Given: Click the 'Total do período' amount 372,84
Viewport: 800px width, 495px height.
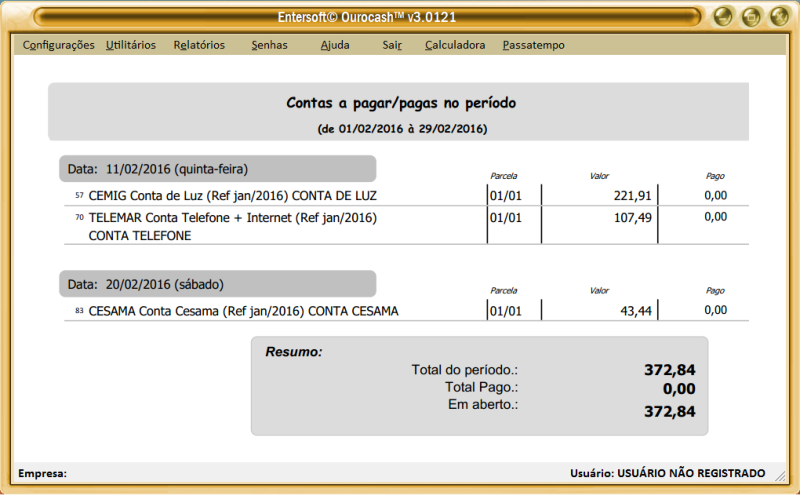Looking at the screenshot, I should 669,369.
